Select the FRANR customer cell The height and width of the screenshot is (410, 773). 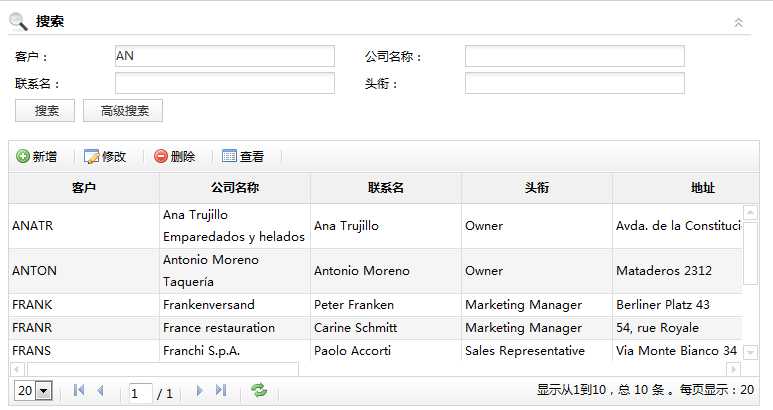click(84, 328)
